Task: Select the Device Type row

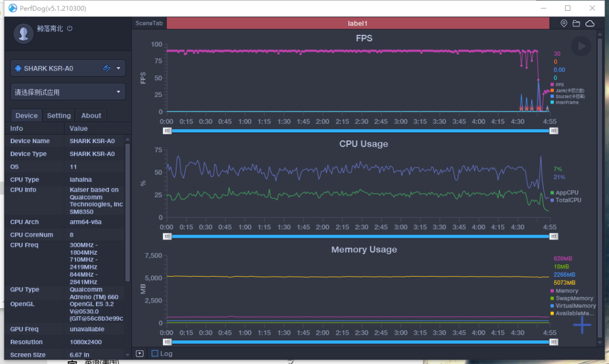Action: (x=65, y=154)
